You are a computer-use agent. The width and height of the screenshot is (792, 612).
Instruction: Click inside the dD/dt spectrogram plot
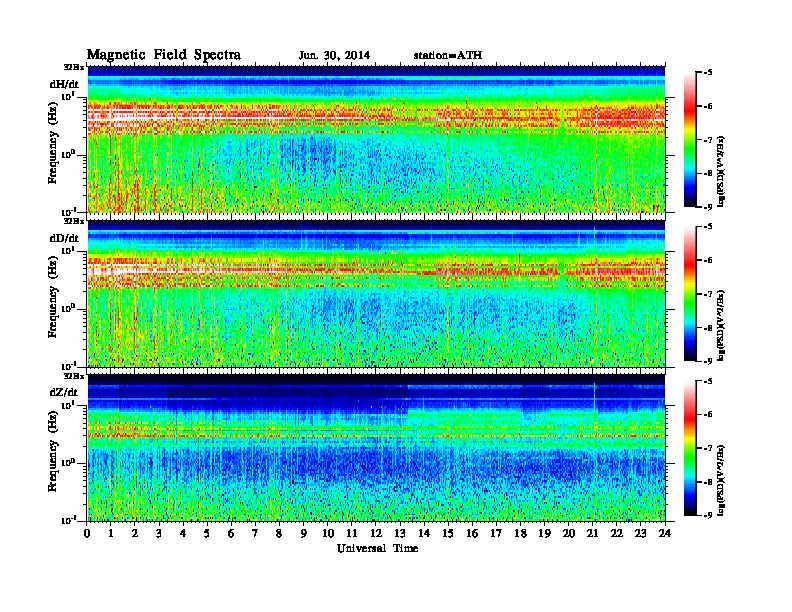coord(376,293)
